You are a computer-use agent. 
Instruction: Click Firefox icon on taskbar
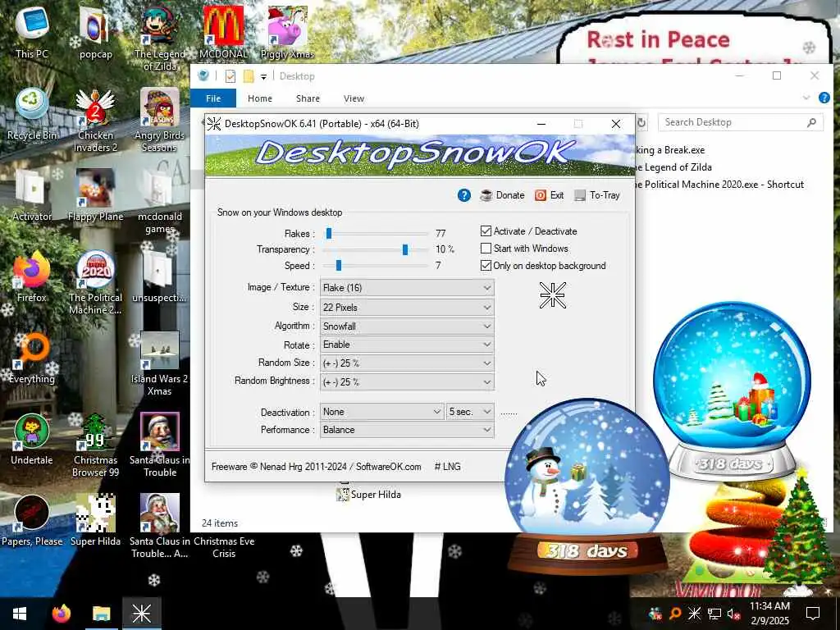point(61,614)
